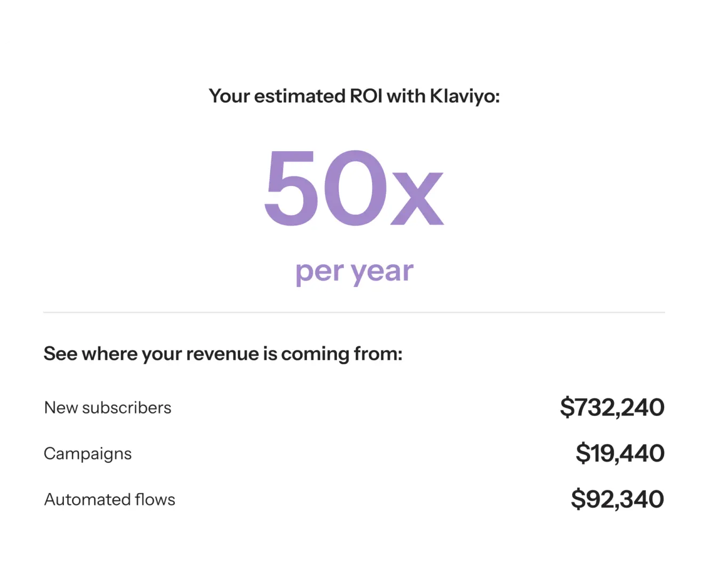
Task: Click the word "ROI" in the heading
Action: 366,96
